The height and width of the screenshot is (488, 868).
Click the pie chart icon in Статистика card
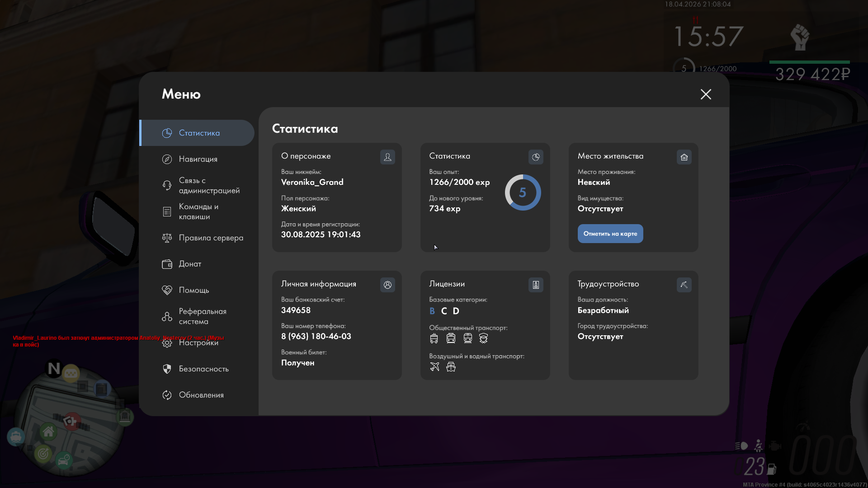(x=536, y=157)
